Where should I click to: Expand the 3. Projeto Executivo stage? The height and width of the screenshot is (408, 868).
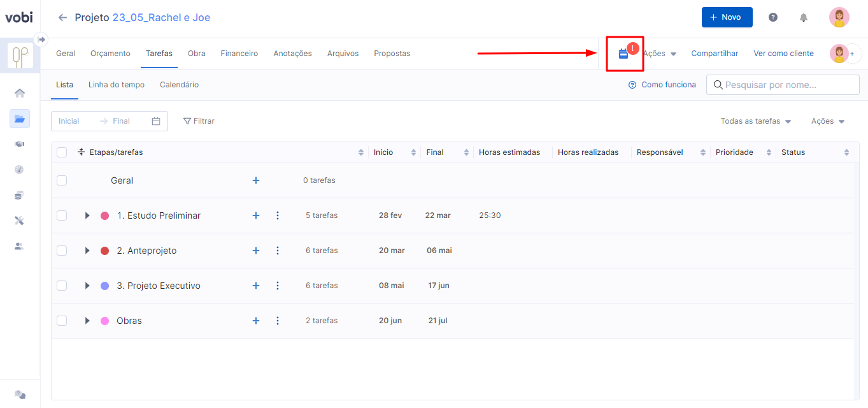coord(87,286)
